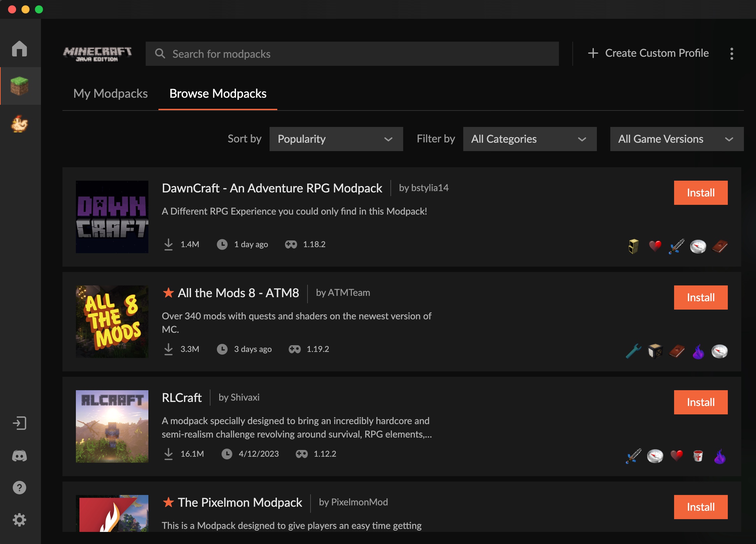
Task: Toggle the favorite star on All the Mods 8
Action: click(x=168, y=292)
